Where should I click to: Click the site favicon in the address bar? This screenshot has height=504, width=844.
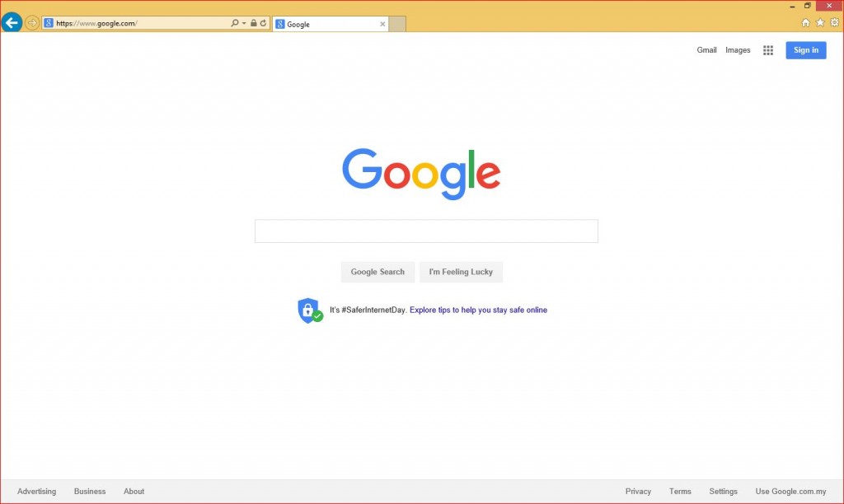point(49,23)
